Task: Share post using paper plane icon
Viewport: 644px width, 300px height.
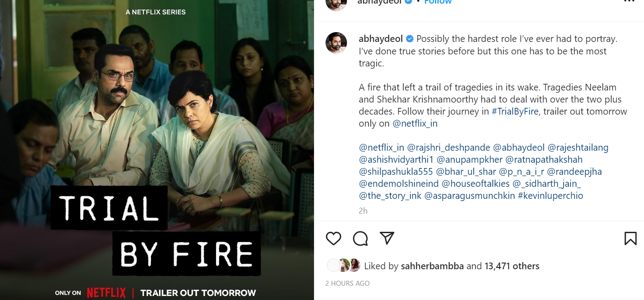Action: pos(387,238)
